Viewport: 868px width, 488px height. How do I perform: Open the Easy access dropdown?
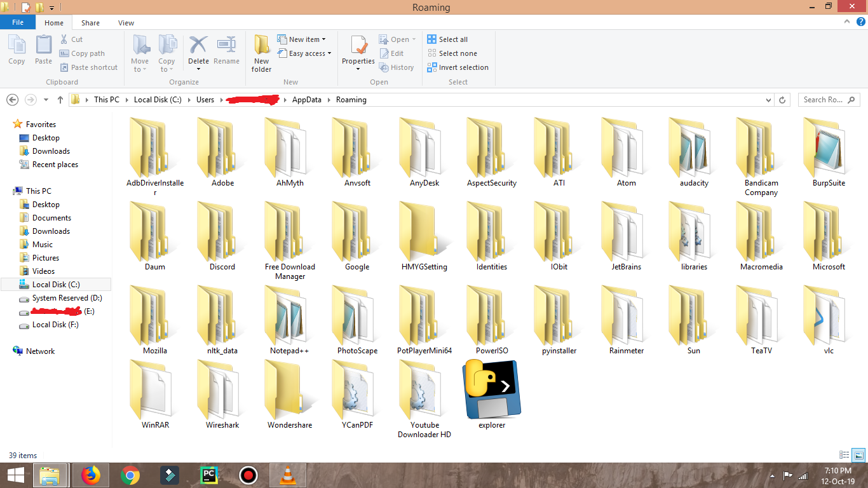[305, 53]
